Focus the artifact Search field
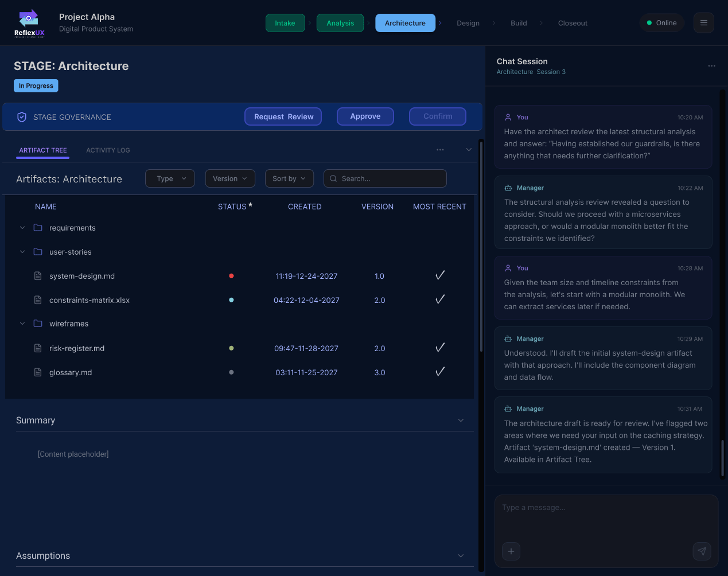The width and height of the screenshot is (728, 576). coord(385,178)
